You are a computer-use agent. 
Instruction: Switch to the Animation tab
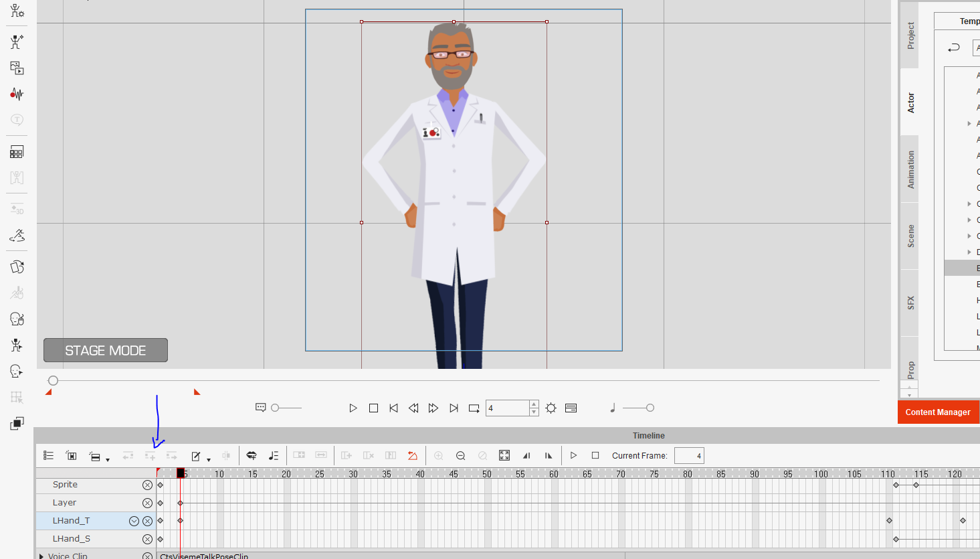click(x=910, y=169)
